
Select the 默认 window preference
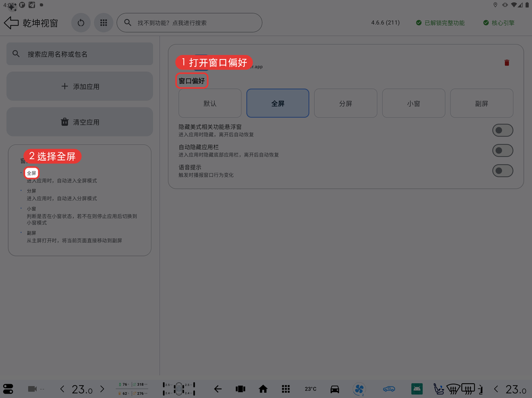click(x=210, y=103)
